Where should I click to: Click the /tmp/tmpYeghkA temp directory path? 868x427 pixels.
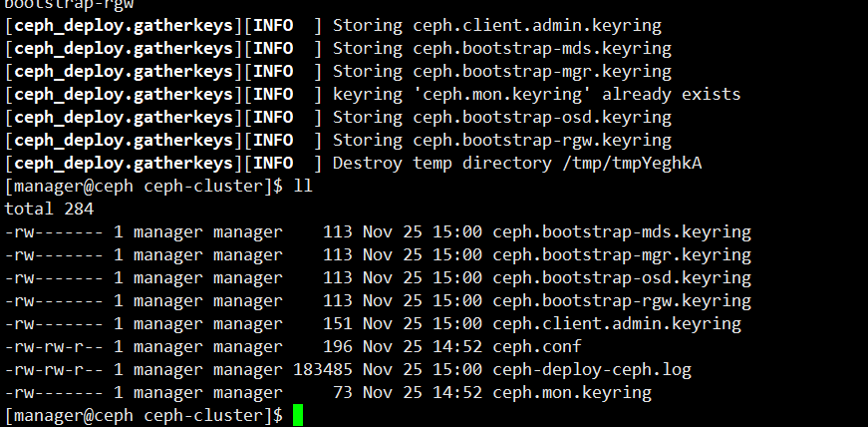632,163
